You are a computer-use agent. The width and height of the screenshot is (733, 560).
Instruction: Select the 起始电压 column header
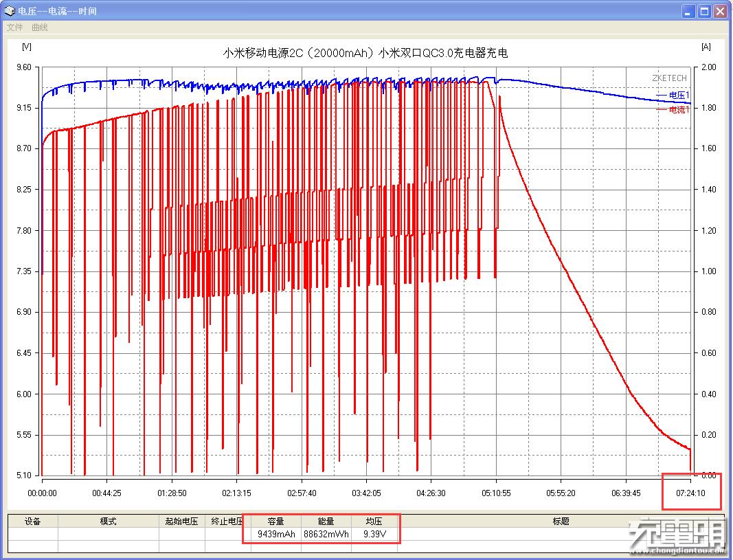point(181,522)
